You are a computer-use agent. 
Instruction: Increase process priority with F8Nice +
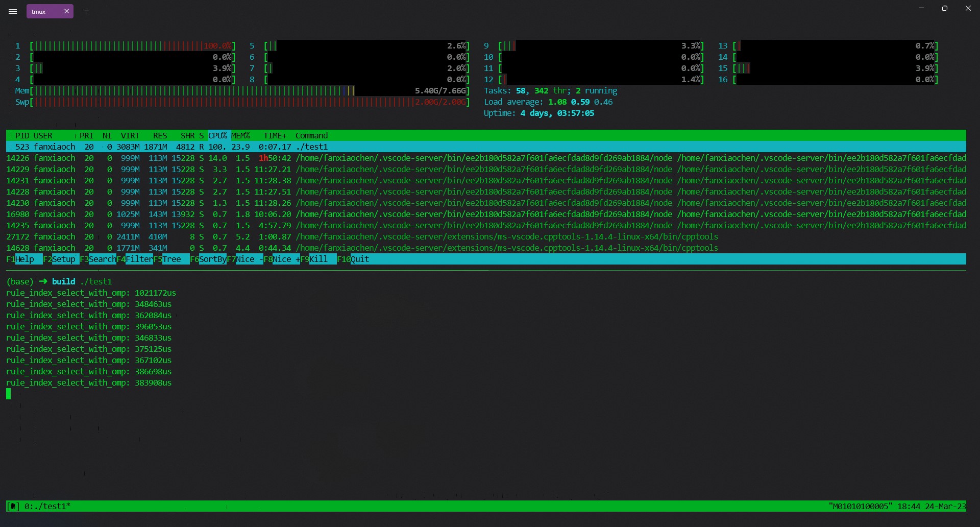(283, 259)
